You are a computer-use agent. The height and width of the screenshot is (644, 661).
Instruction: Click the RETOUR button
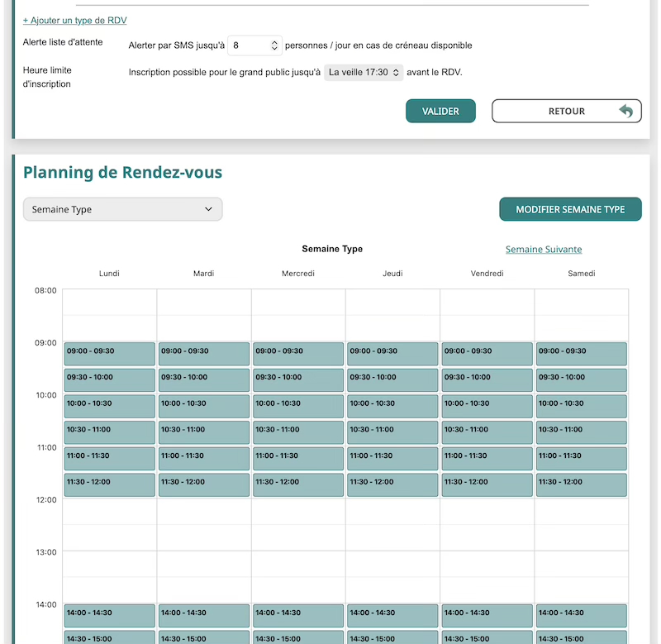(567, 111)
